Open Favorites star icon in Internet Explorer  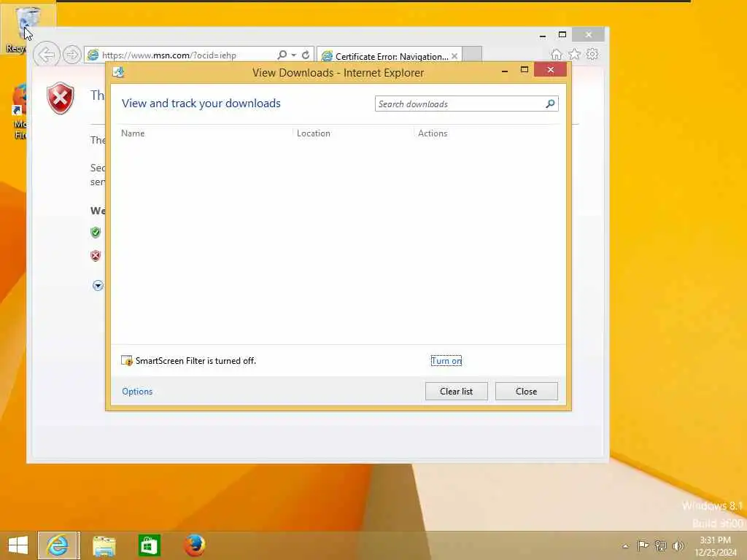(575, 54)
